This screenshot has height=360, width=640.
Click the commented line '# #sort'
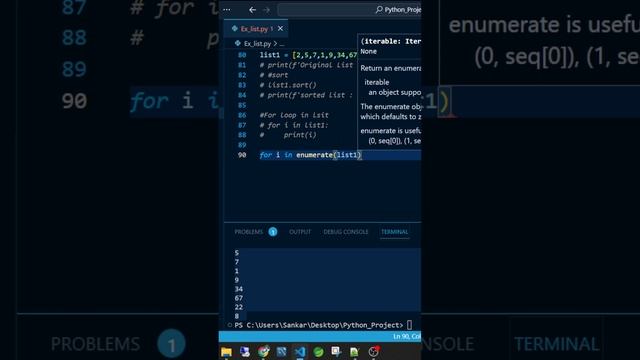point(274,75)
